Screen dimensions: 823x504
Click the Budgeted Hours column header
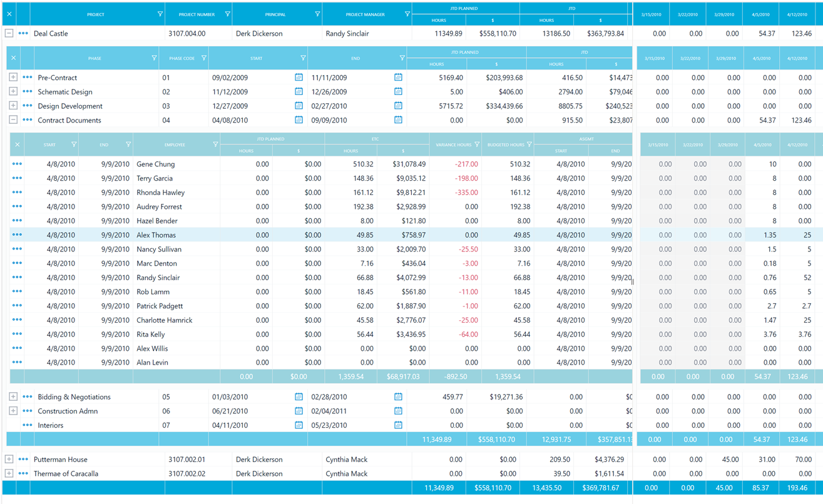click(x=505, y=144)
